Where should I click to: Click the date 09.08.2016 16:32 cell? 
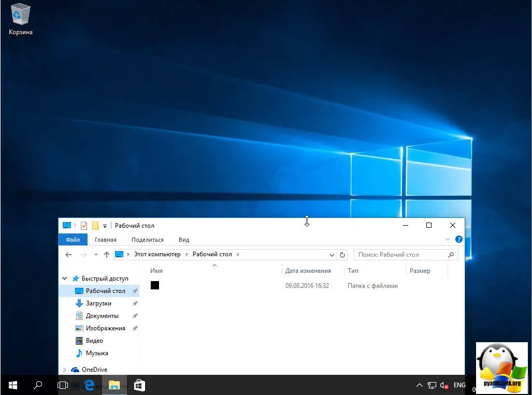coord(307,285)
